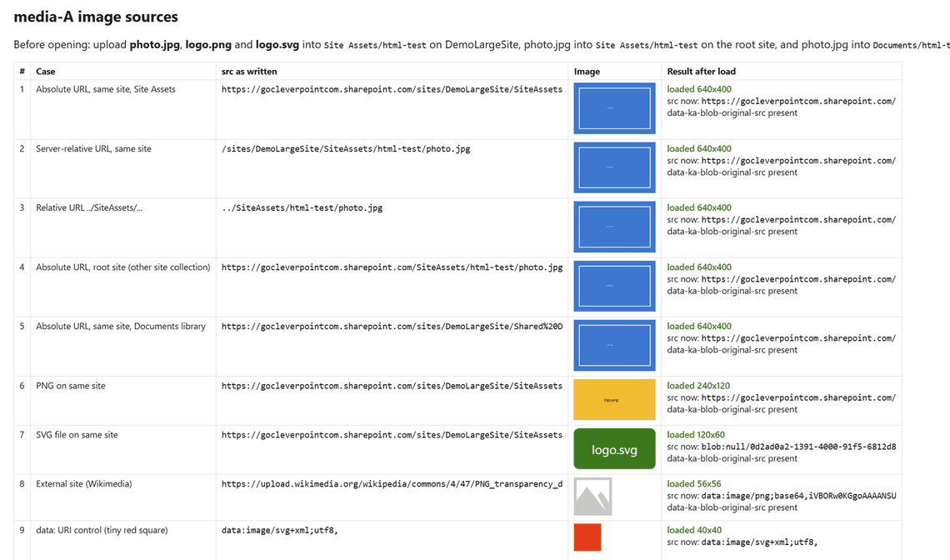The width and height of the screenshot is (950, 560).
Task: Click the green logo.svg image
Action: pyautogui.click(x=614, y=448)
